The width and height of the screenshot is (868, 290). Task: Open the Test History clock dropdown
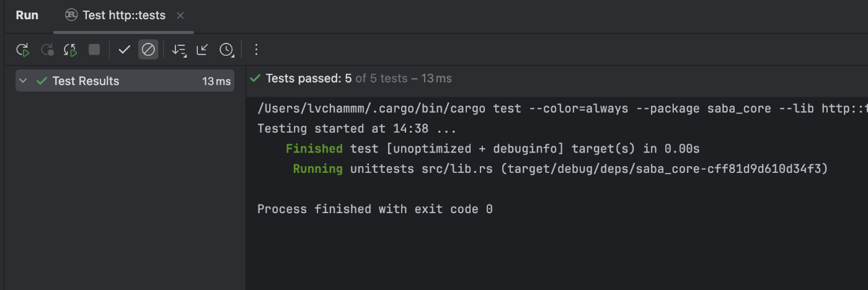[x=227, y=50]
